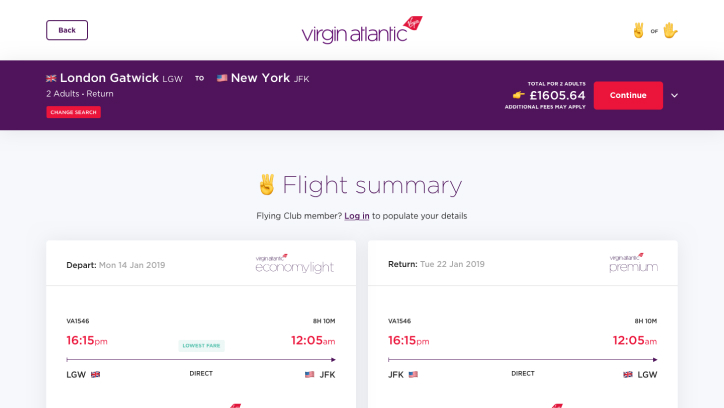The width and height of the screenshot is (724, 408).
Task: Click the depart flight route line
Action: coord(201,360)
